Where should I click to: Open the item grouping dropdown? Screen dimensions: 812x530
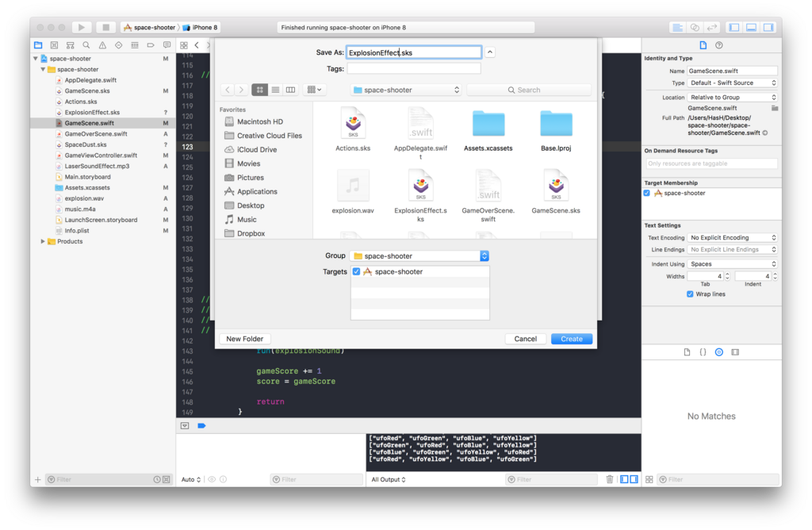(x=314, y=90)
